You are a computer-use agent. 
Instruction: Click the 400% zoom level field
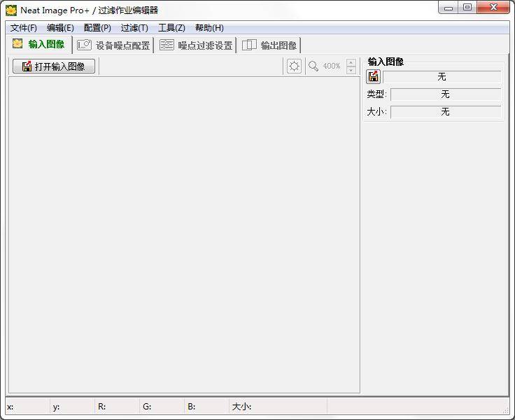332,66
